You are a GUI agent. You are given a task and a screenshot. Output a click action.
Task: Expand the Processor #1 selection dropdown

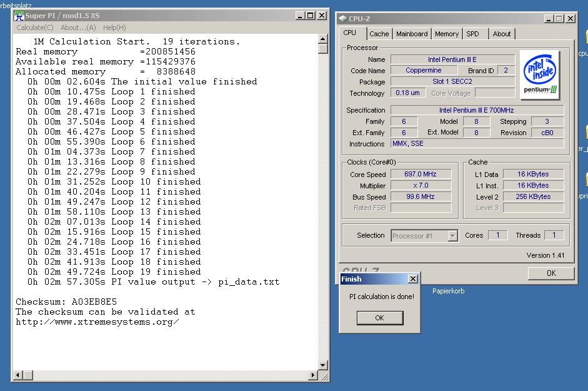pos(453,236)
